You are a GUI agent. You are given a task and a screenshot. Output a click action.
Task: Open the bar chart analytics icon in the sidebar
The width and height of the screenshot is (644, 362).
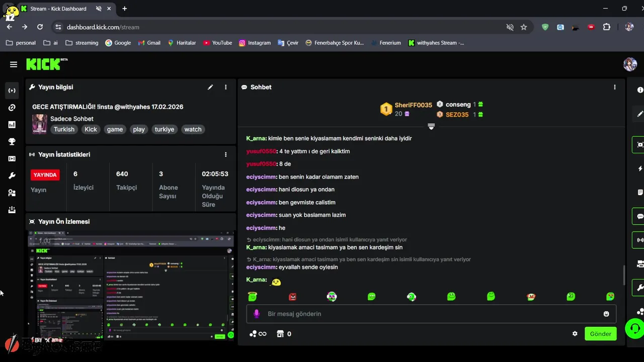click(x=12, y=125)
